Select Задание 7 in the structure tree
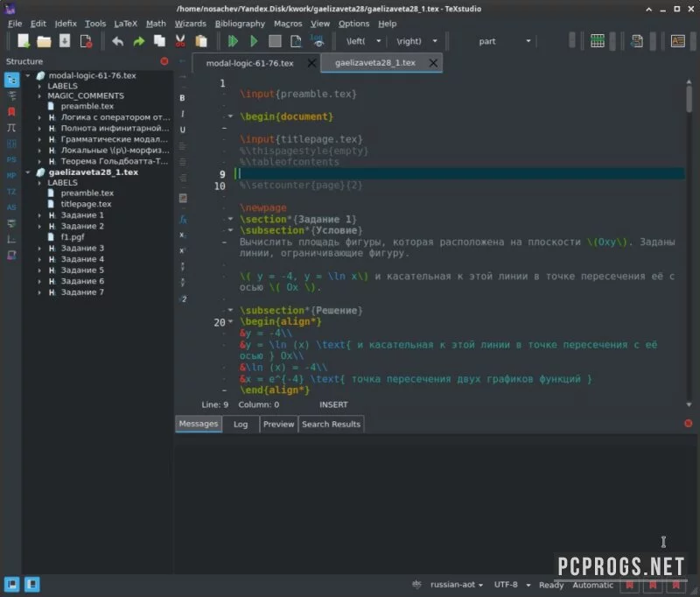 (x=82, y=292)
